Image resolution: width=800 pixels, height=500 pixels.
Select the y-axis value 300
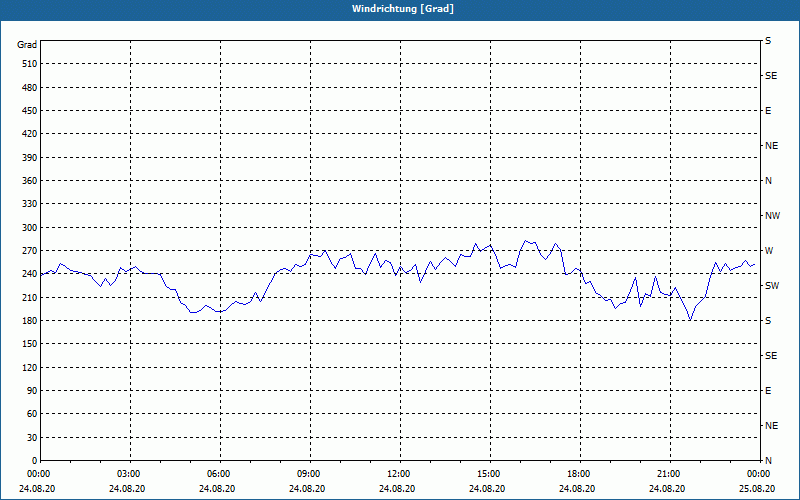tap(30, 228)
